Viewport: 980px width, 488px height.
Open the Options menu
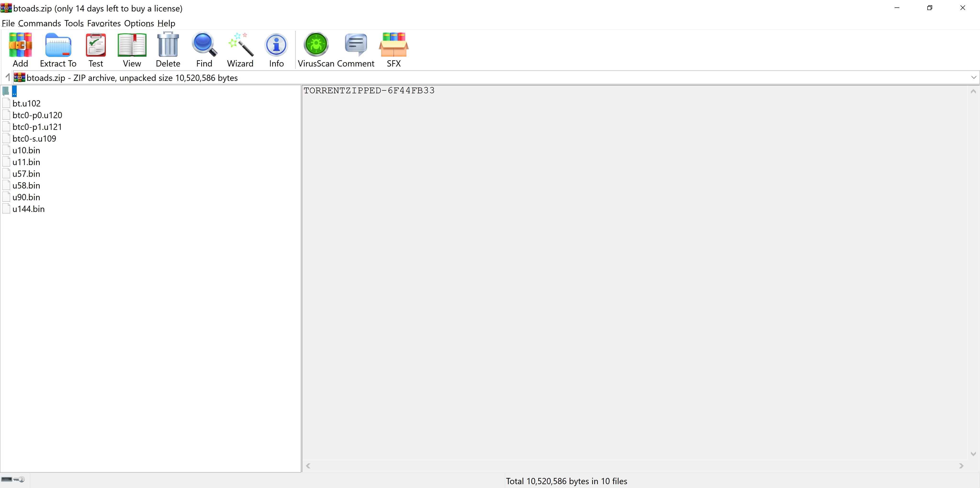tap(139, 23)
